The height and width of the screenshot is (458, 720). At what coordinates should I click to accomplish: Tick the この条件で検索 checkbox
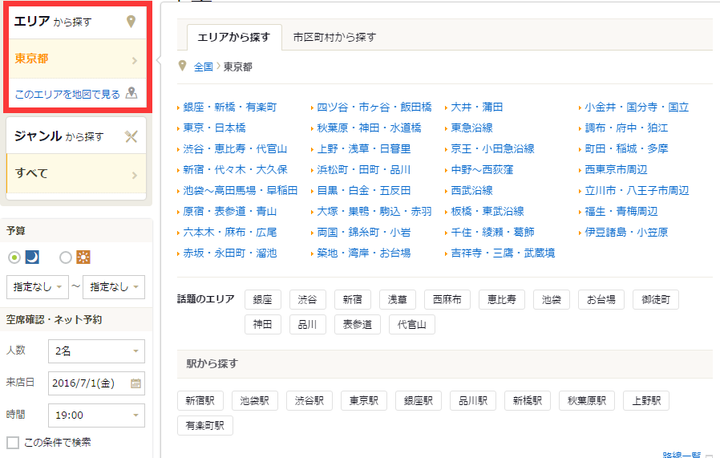13,443
